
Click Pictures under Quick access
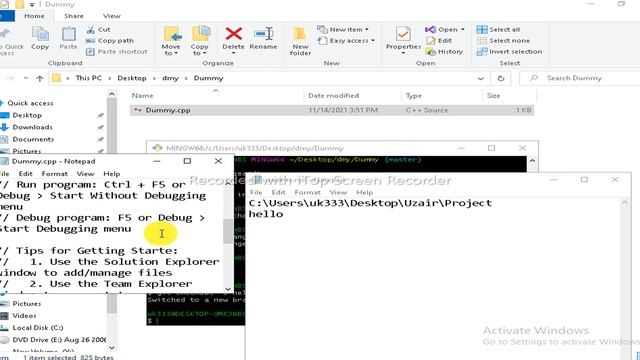pos(27,151)
